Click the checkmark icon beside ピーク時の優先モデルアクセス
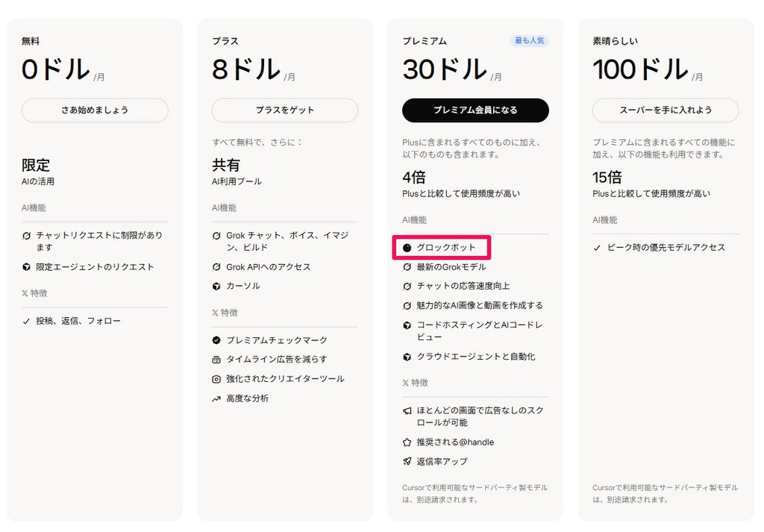764x532 pixels. [597, 248]
